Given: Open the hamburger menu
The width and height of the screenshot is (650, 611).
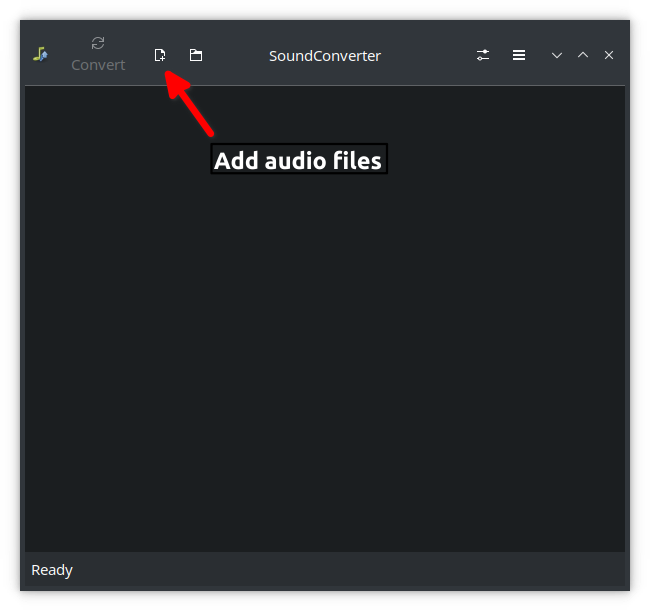Looking at the screenshot, I should (519, 55).
